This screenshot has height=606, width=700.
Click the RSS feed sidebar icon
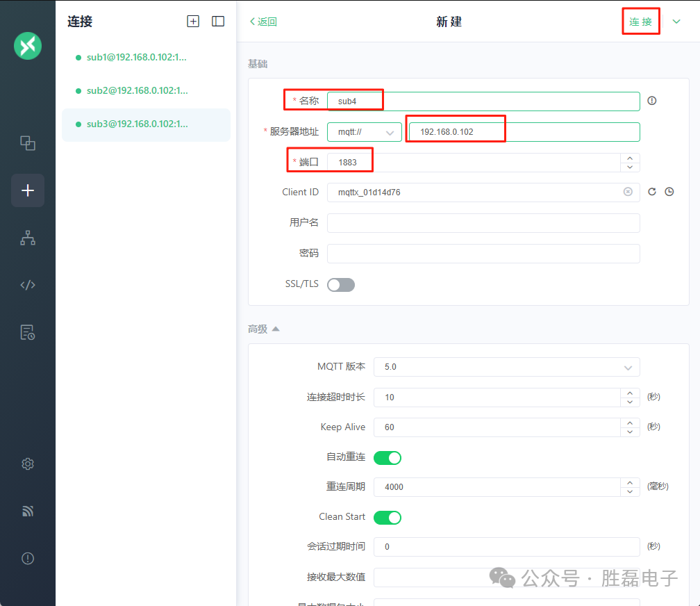(x=28, y=511)
